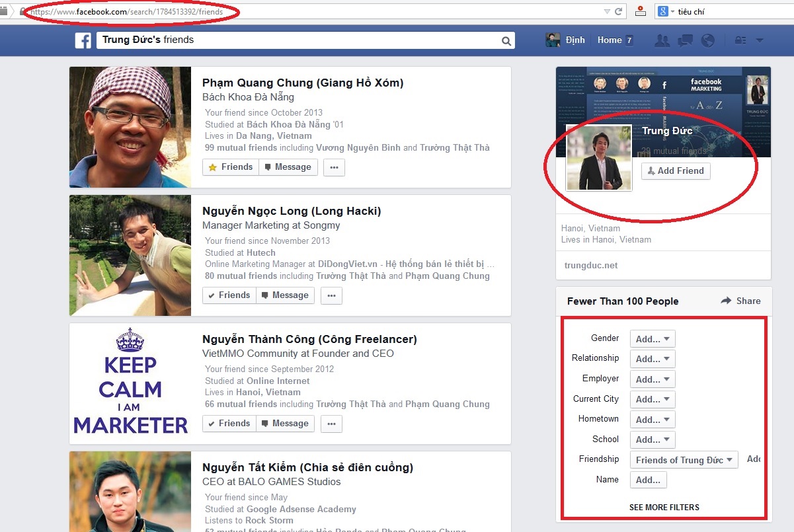The image size is (794, 532).
Task: Open more options for Nguyễn Ngọc Long
Action: point(331,295)
